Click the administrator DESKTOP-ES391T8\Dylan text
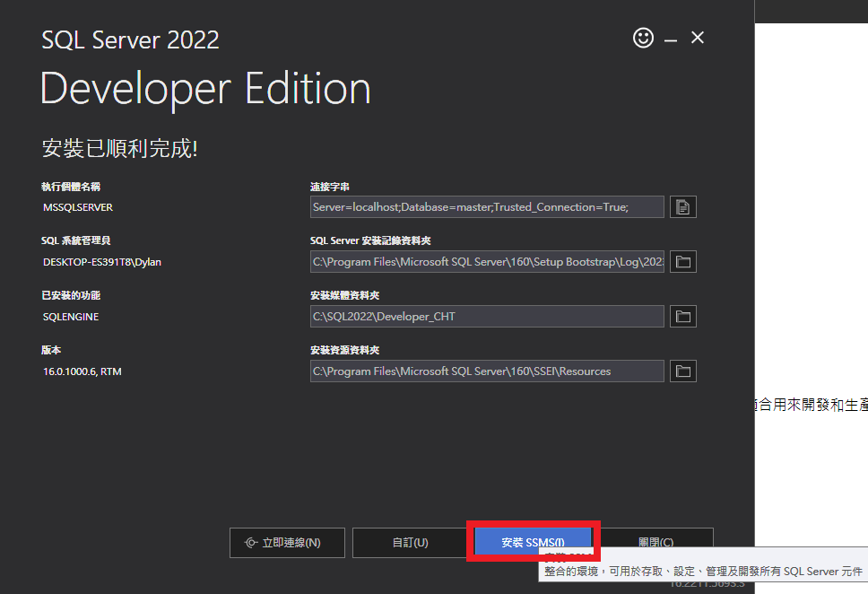This screenshot has height=594, width=868. tap(102, 262)
